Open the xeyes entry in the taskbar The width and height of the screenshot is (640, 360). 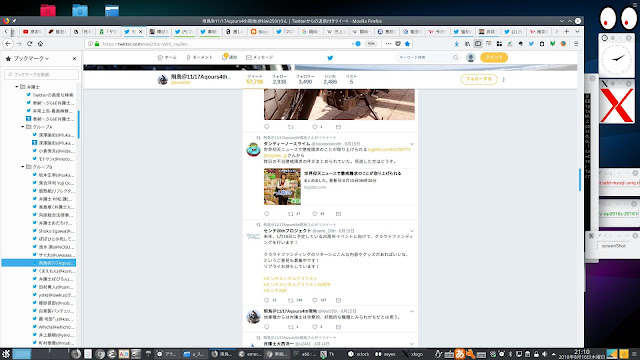(x=385, y=354)
